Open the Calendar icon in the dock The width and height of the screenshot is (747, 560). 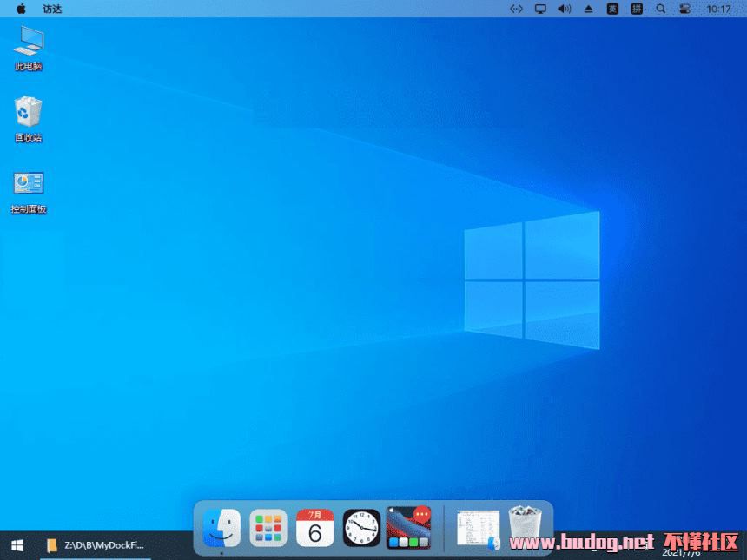click(x=315, y=528)
